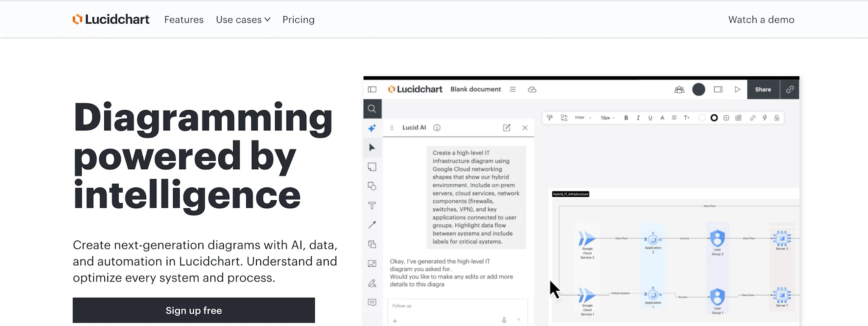Viewport: 868px width, 326px height.
Task: Click the change shape icon
Action: [564, 118]
